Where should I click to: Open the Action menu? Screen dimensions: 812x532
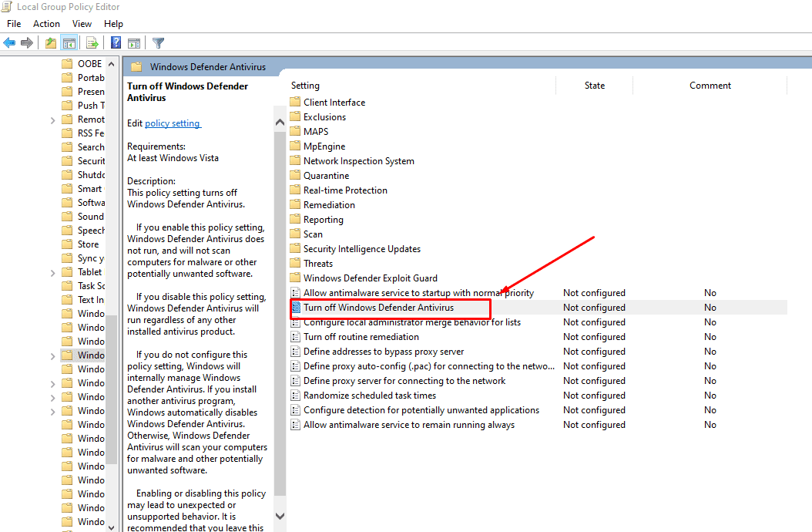point(46,23)
